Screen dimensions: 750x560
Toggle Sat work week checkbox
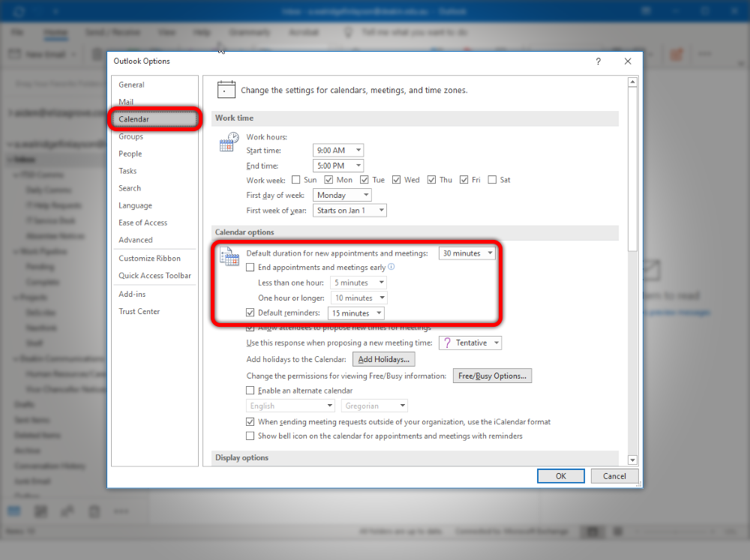click(492, 180)
